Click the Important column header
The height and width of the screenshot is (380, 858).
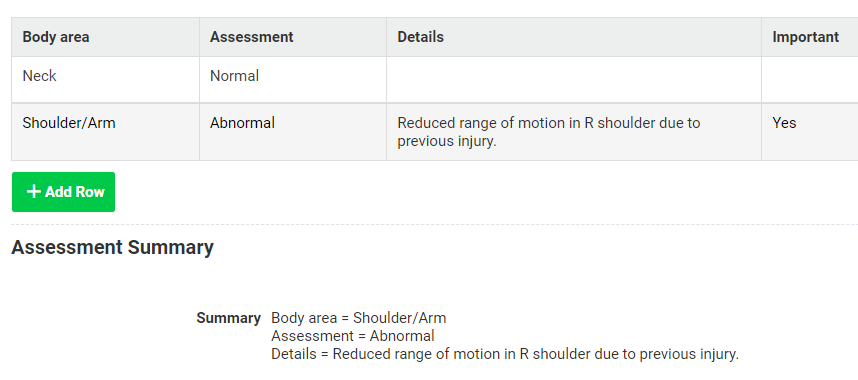click(x=810, y=37)
